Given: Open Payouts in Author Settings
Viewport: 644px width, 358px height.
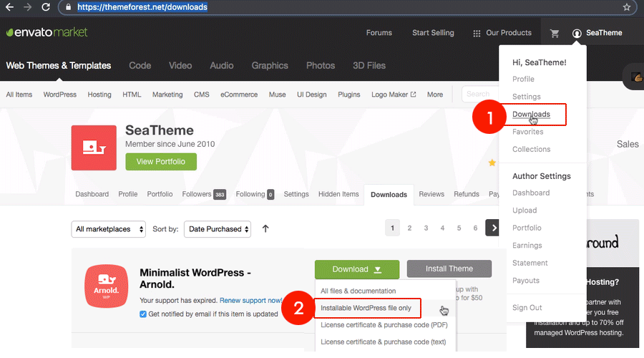Looking at the screenshot, I should [526, 281].
